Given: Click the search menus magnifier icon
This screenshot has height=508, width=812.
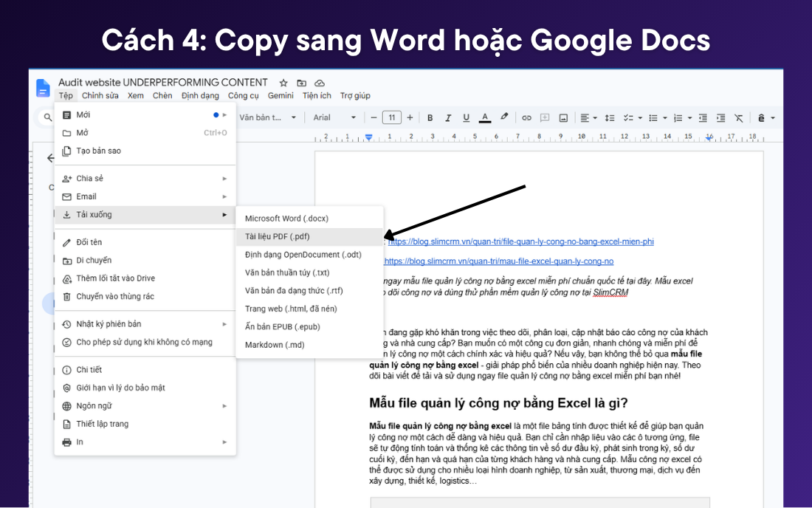Looking at the screenshot, I should click(48, 117).
